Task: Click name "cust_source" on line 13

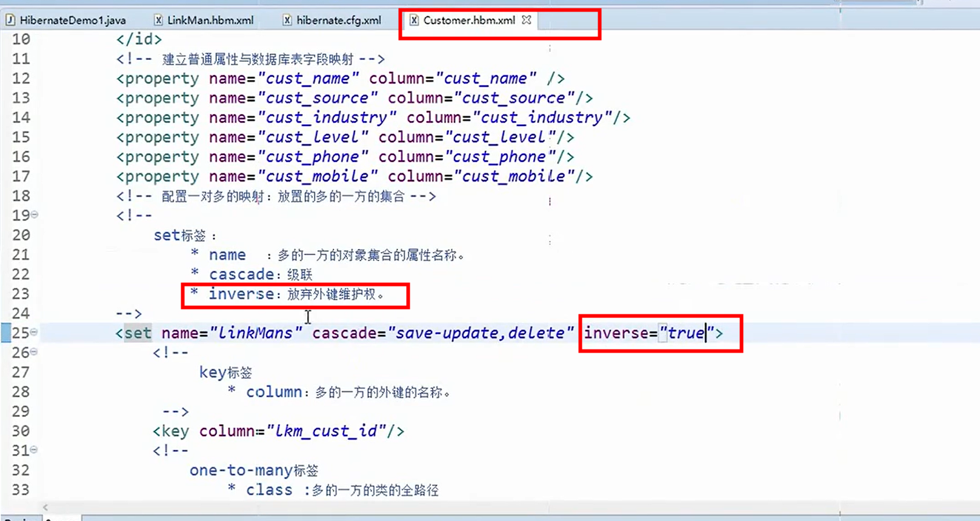Action: pos(318,98)
